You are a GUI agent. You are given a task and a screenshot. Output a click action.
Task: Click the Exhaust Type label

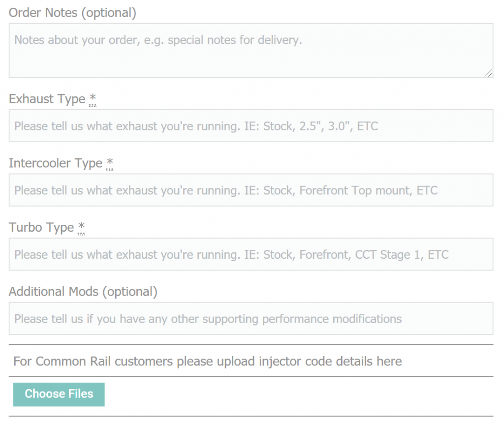tap(47, 99)
